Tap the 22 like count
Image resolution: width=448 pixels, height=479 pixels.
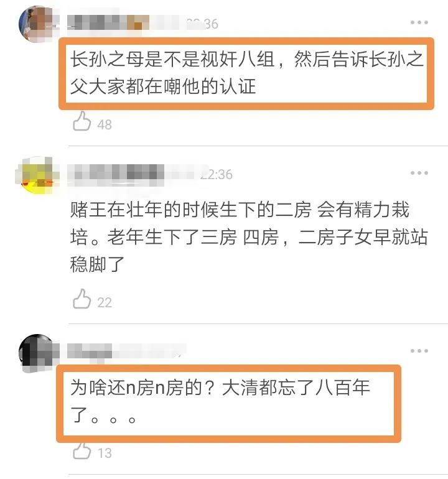click(105, 303)
